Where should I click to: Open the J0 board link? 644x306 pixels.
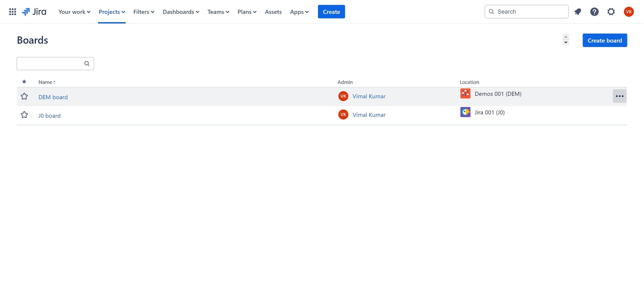tap(49, 116)
